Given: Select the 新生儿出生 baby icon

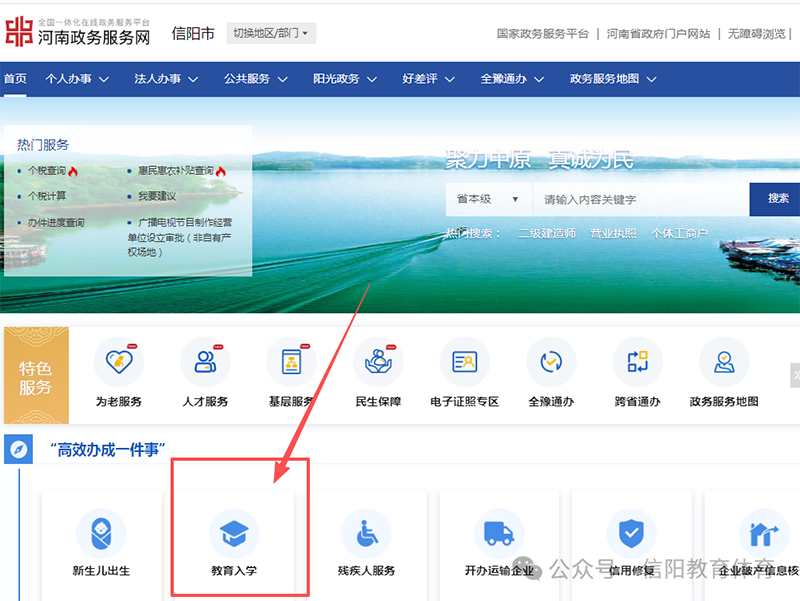Looking at the screenshot, I should click(101, 534).
